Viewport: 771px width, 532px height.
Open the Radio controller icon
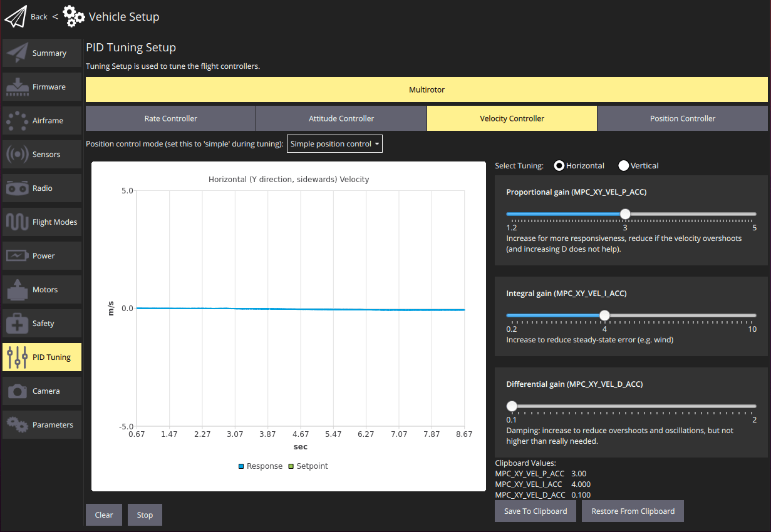(x=18, y=188)
